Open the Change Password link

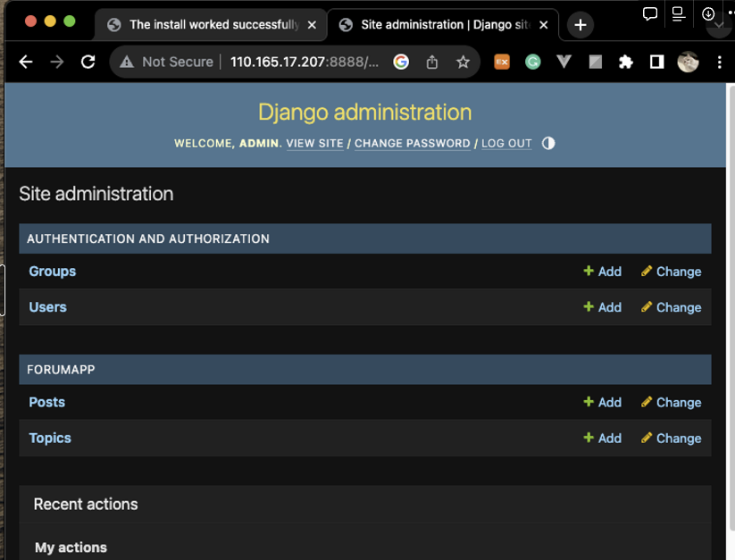click(412, 144)
